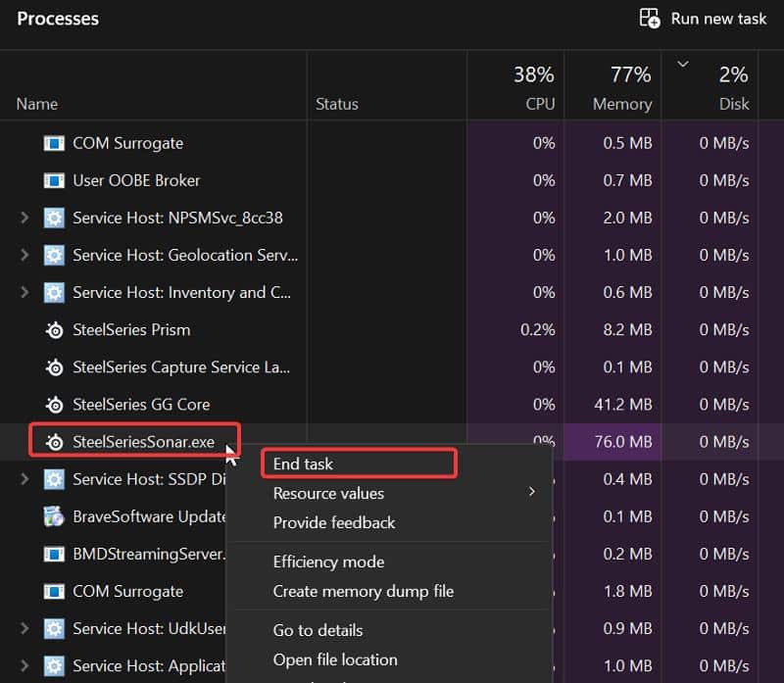Expand Service Host: Geolocation Serv group

(24, 256)
